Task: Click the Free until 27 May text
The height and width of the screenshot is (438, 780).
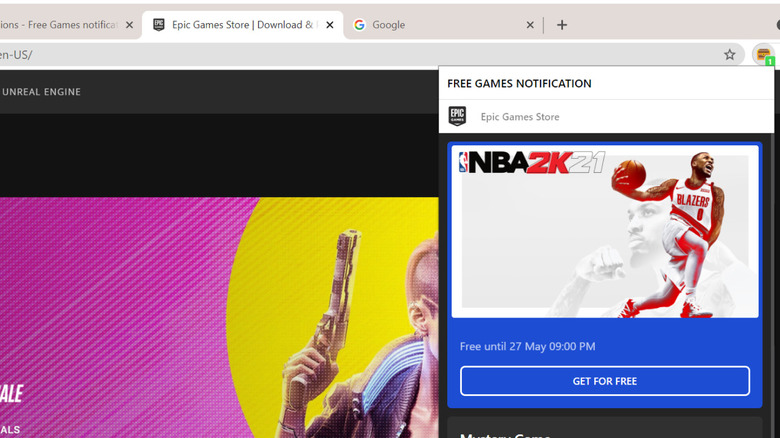Action: click(x=527, y=346)
